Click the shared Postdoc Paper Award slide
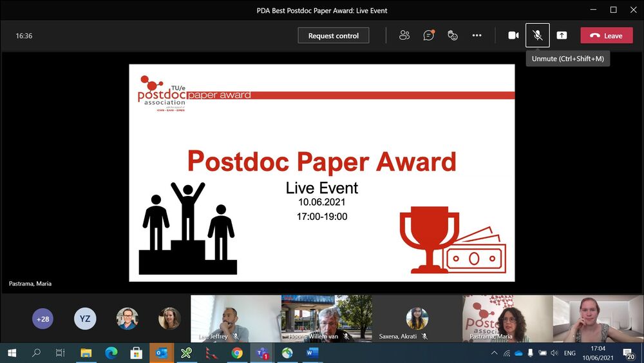Viewport: 644px width, 363px height. click(x=322, y=173)
